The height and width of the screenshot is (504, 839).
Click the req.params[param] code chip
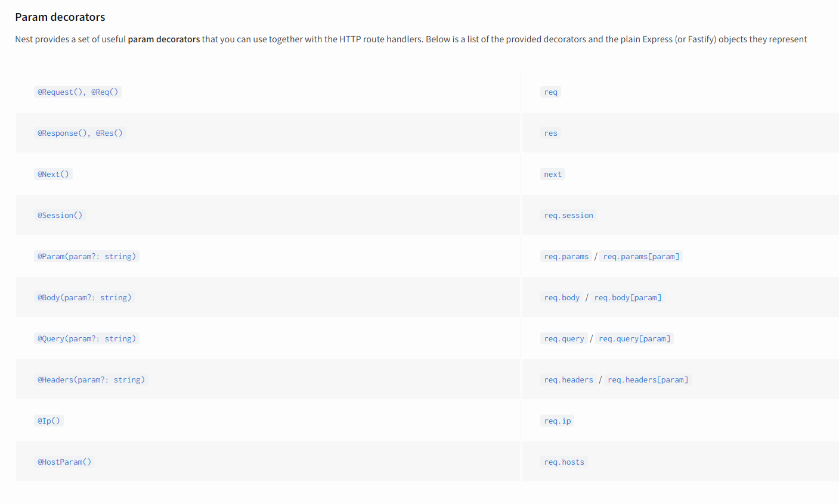[641, 256]
